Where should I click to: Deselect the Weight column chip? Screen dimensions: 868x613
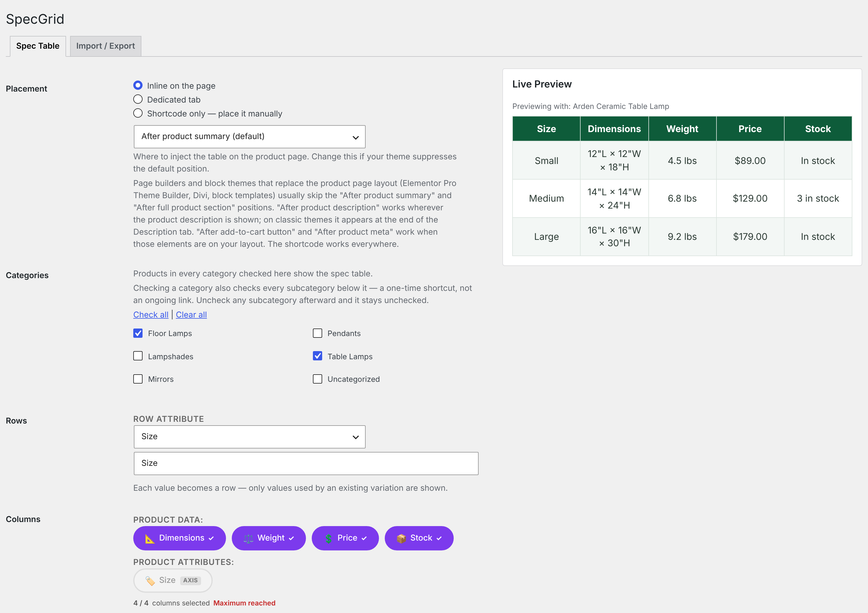[269, 538]
